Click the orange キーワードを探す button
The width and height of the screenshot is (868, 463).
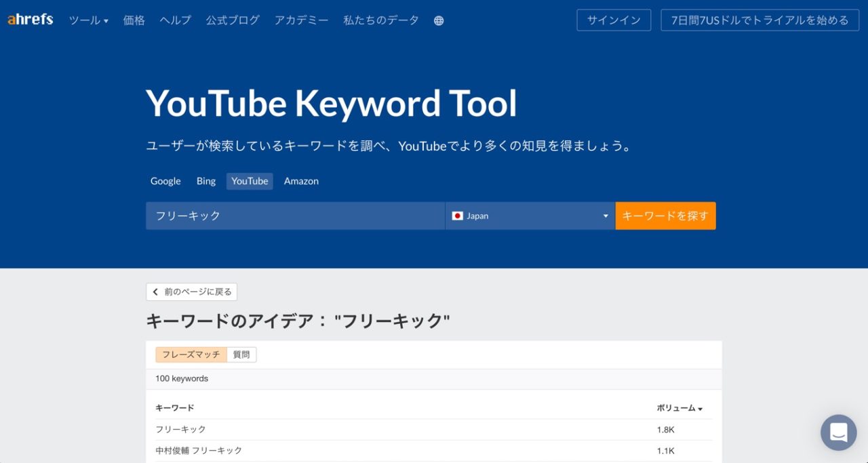point(665,216)
